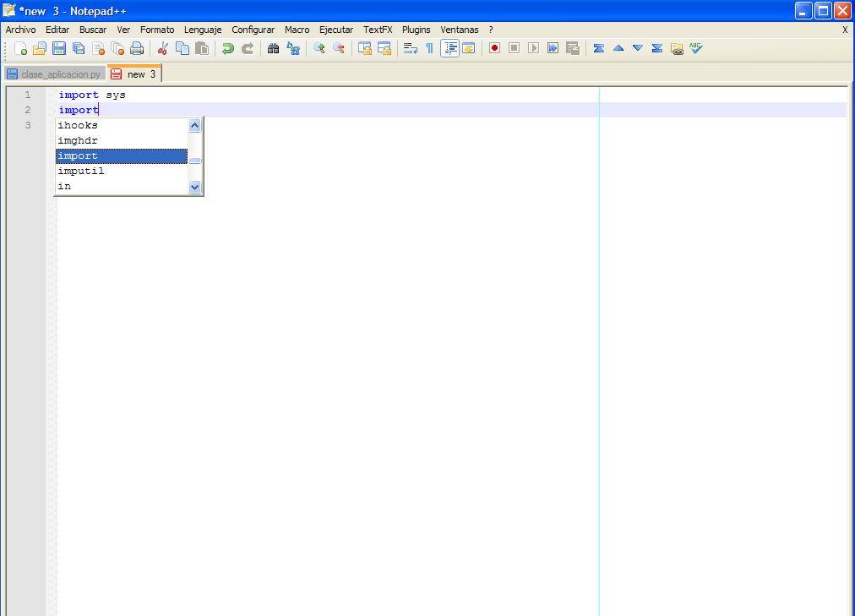The height and width of the screenshot is (616, 855).
Task: Start recording a macro
Action: 494,48
